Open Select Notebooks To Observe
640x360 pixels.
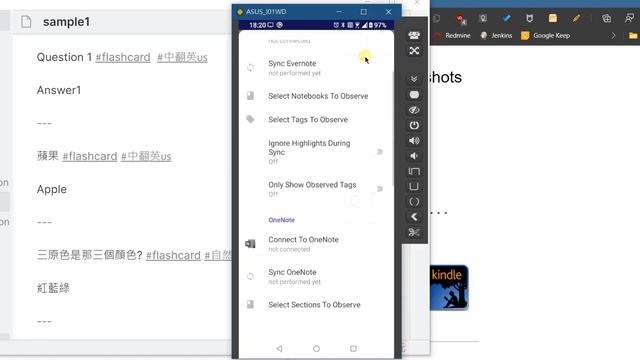pyautogui.click(x=316, y=96)
